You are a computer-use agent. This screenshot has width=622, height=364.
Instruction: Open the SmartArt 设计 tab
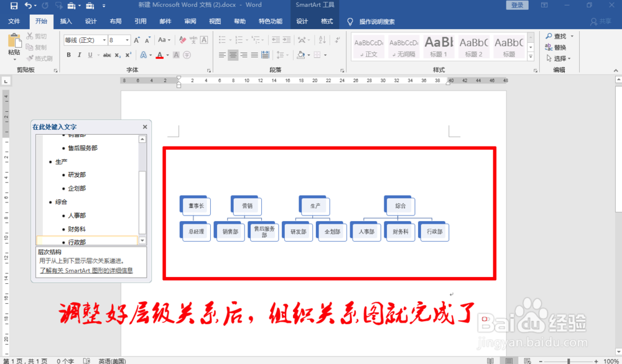click(x=302, y=20)
